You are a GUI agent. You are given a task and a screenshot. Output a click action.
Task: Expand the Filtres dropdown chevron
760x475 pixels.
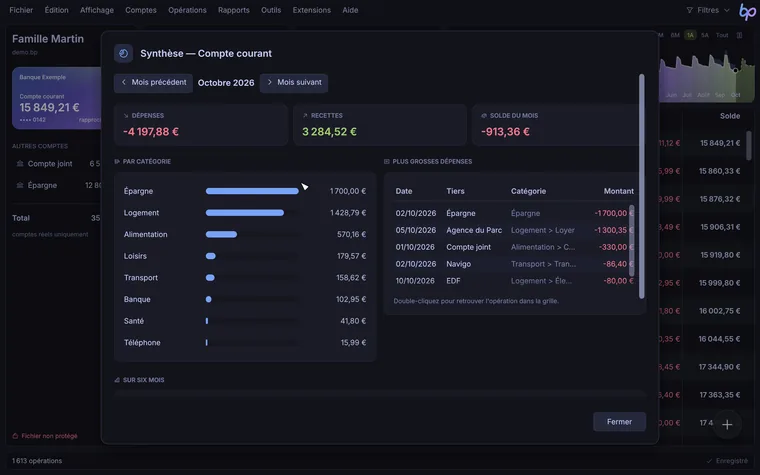click(x=727, y=10)
